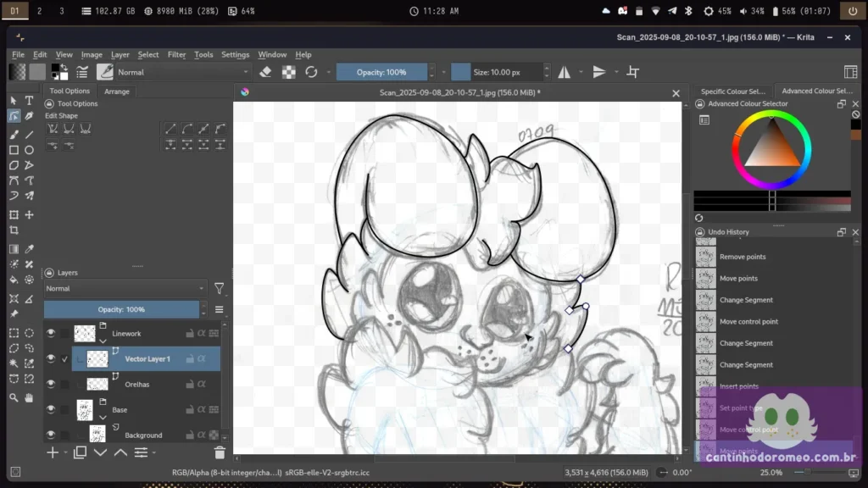
Task: Click the brush Opacity slider in toolbar
Action: (381, 72)
